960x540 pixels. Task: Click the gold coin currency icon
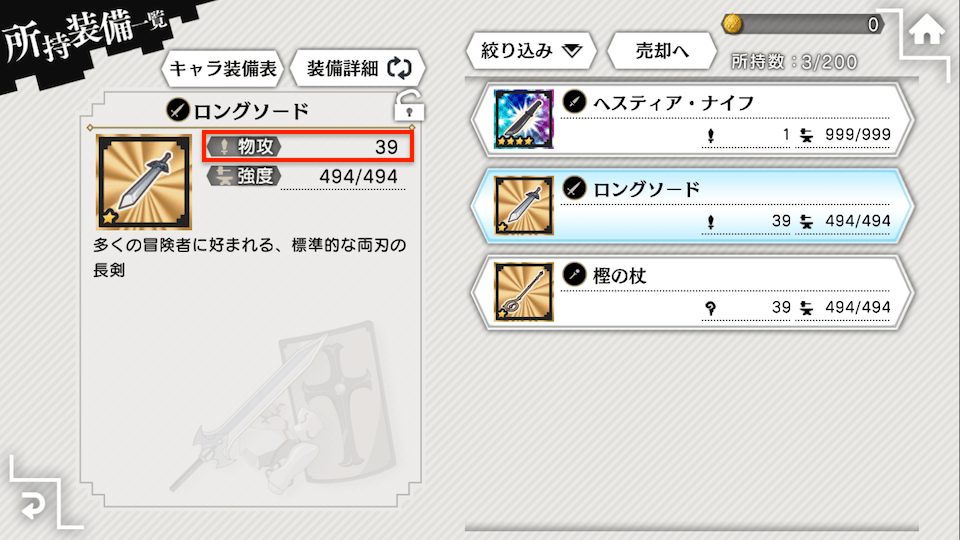click(732, 24)
